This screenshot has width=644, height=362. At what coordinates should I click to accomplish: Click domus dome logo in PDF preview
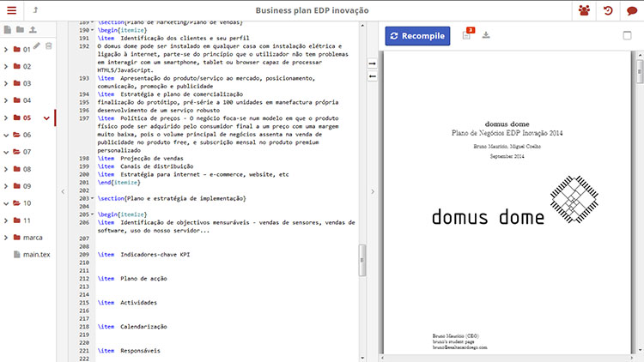point(515,201)
